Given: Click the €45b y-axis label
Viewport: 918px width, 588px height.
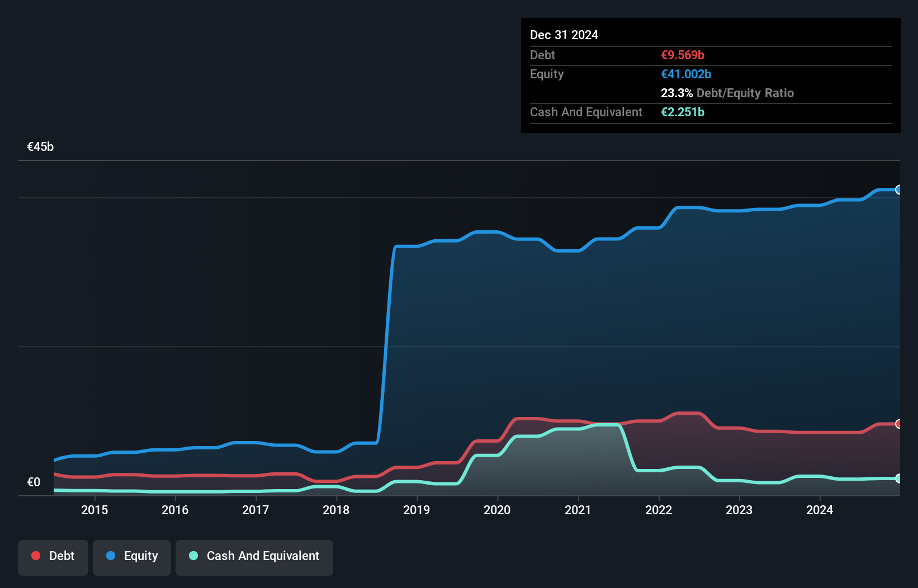Looking at the screenshot, I should point(40,147).
